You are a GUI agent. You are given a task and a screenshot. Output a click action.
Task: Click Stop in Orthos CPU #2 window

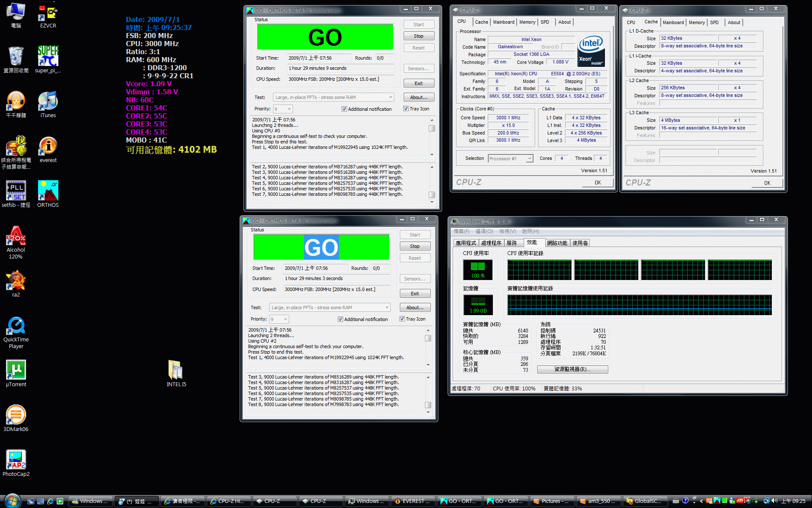click(x=415, y=246)
